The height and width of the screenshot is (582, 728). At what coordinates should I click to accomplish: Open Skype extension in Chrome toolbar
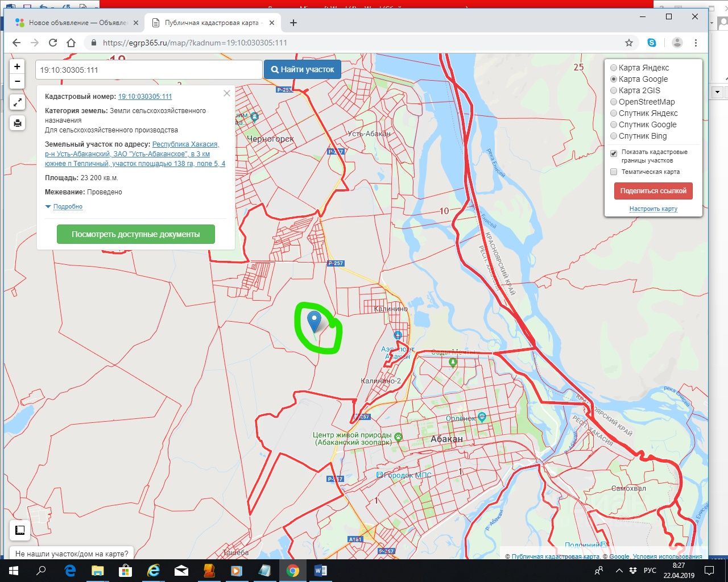tap(652, 43)
